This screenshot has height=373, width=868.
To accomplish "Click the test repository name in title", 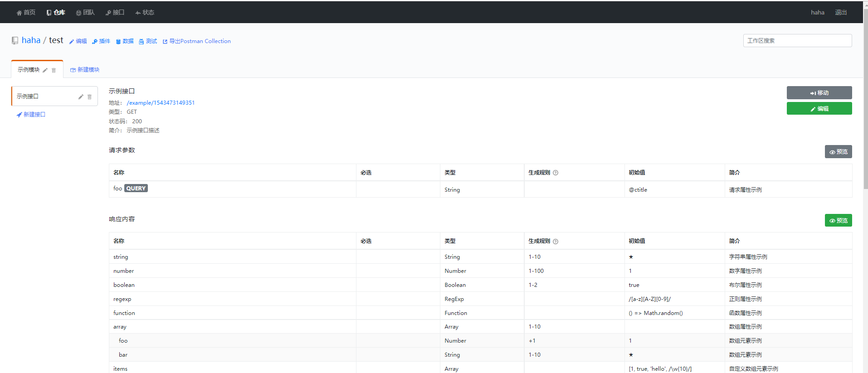I will click(56, 40).
